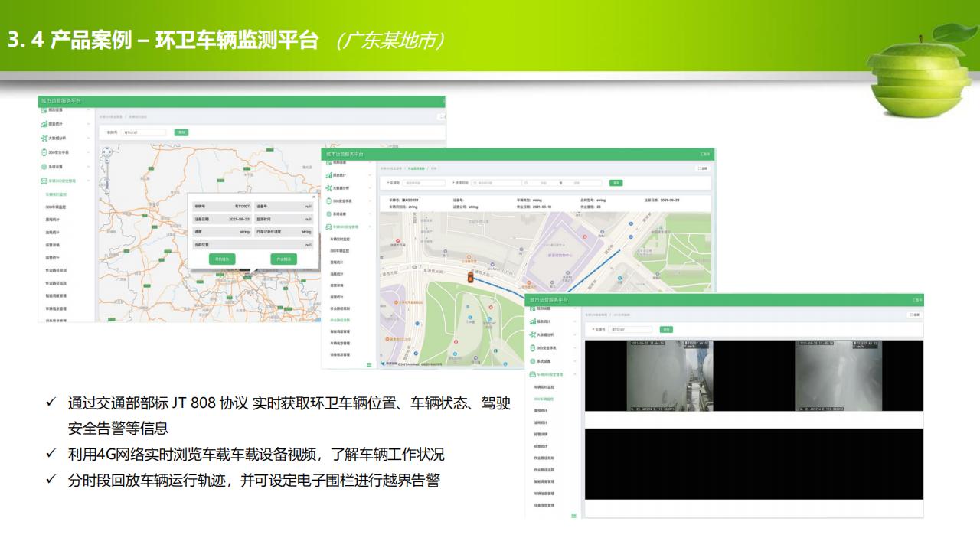Click 360安全手表 icon in route tracking window

click(328, 201)
